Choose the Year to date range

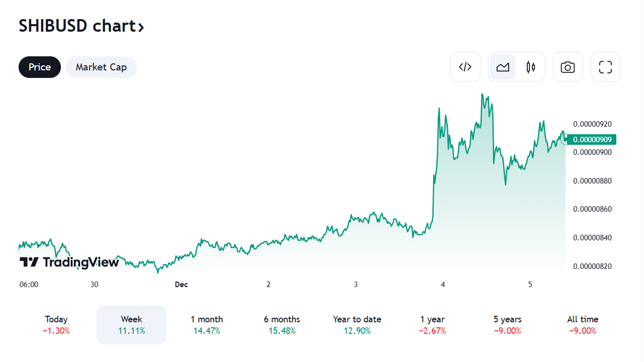coord(357,325)
